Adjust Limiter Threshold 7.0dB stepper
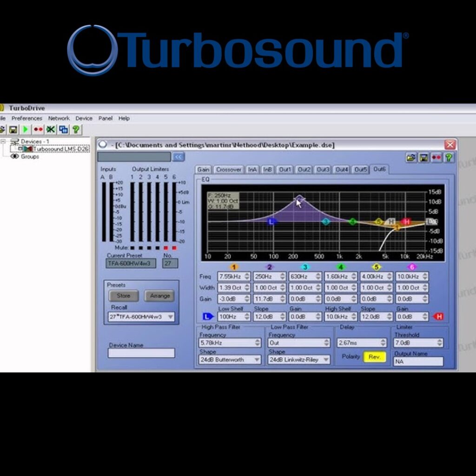The image size is (476, 476). coord(440,343)
